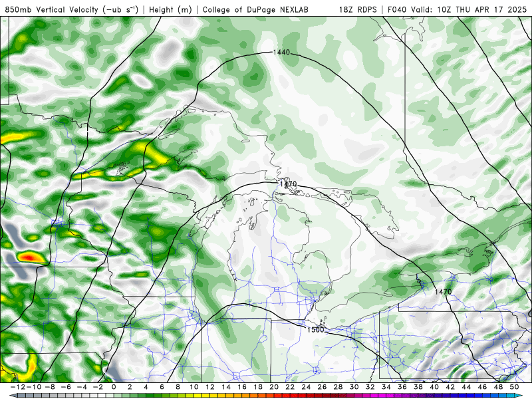This screenshot has height=399, width=532.
Task: Click the "18" colorbar tick label
Action: [258, 387]
